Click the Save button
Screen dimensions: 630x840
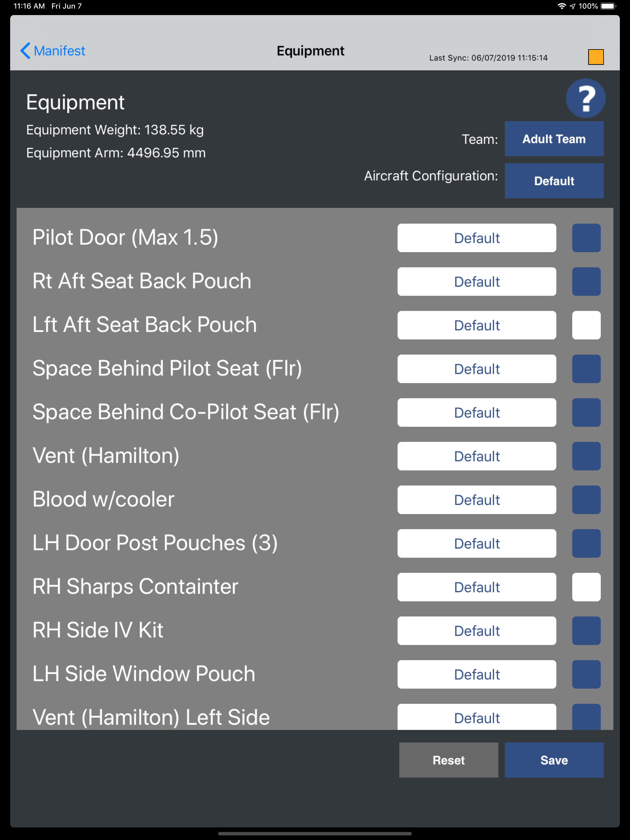554,760
